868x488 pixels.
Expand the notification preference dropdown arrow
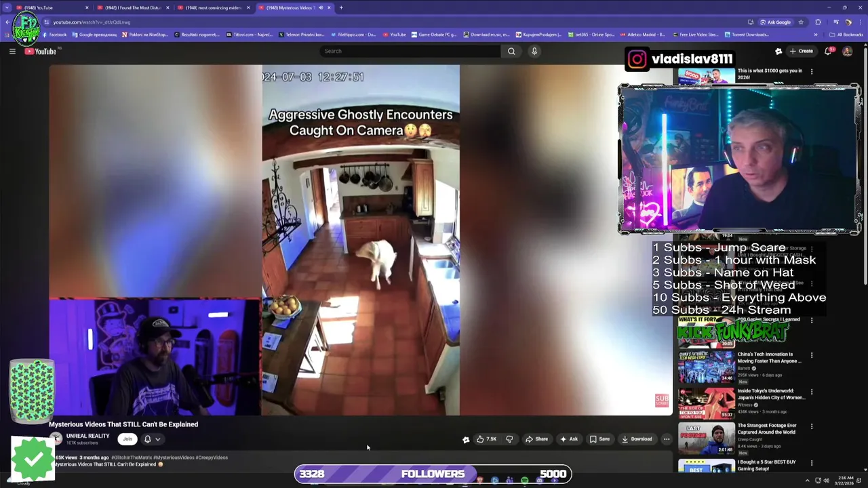157,439
